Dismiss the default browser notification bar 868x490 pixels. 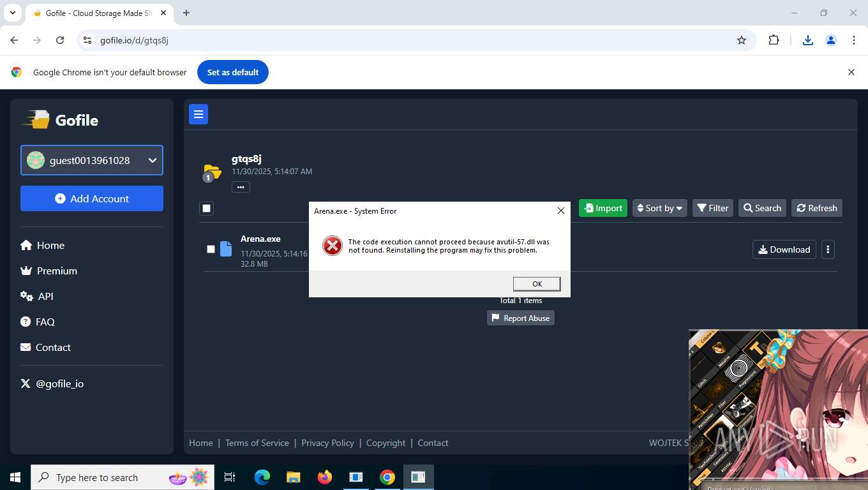(851, 72)
